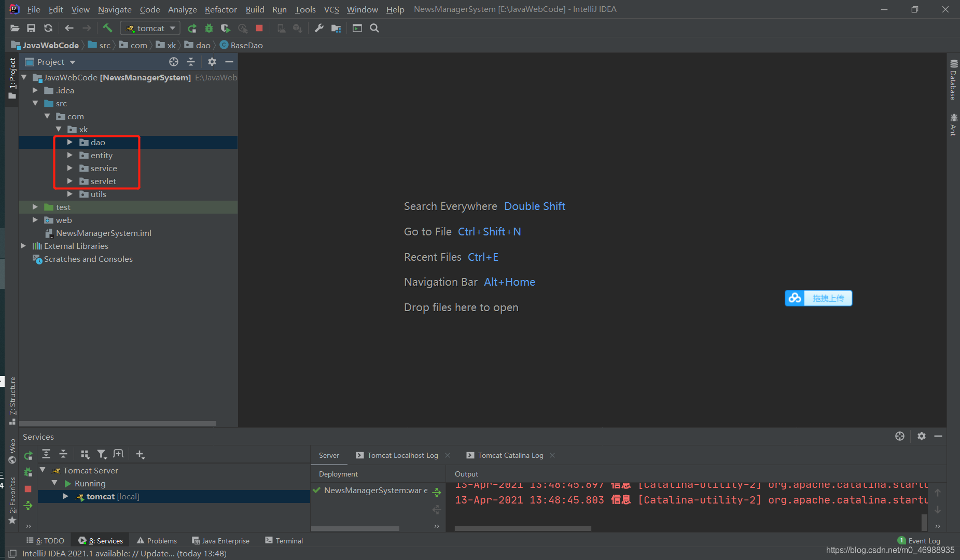Select the test folder
960x560 pixels.
click(57, 207)
